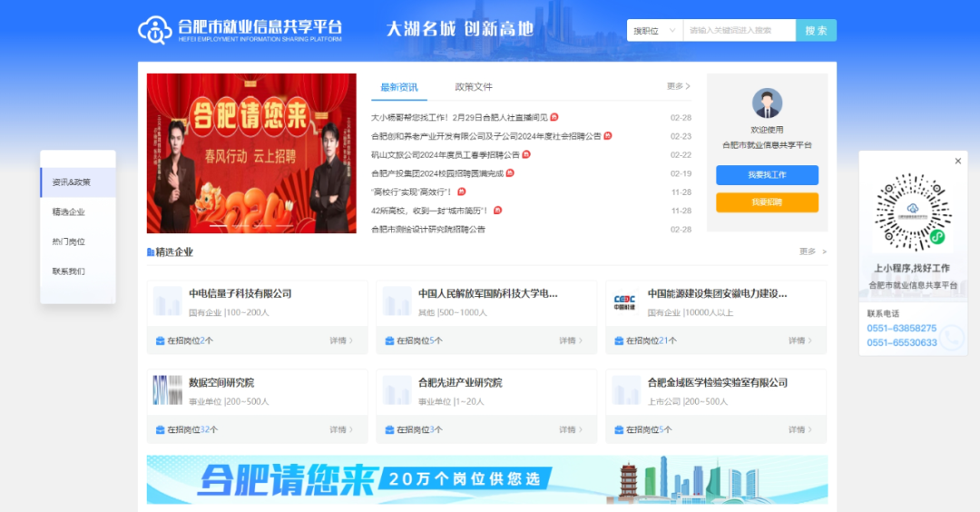Click the 合肥先进产业研究院 placeholder logo
The image size is (980, 512).
397,390
